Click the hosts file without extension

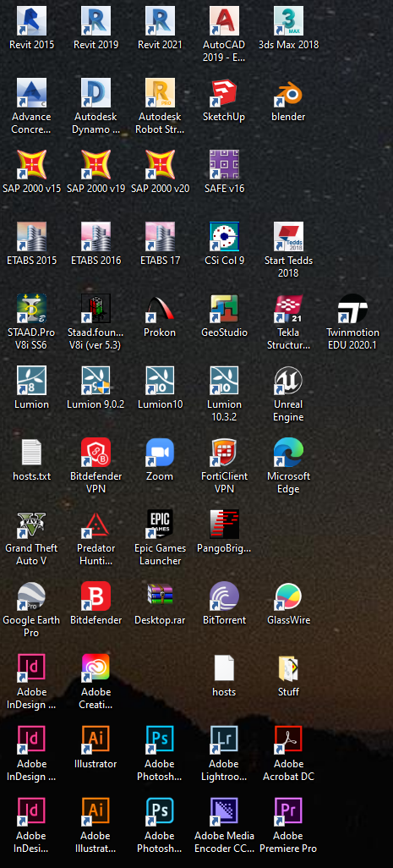click(224, 668)
